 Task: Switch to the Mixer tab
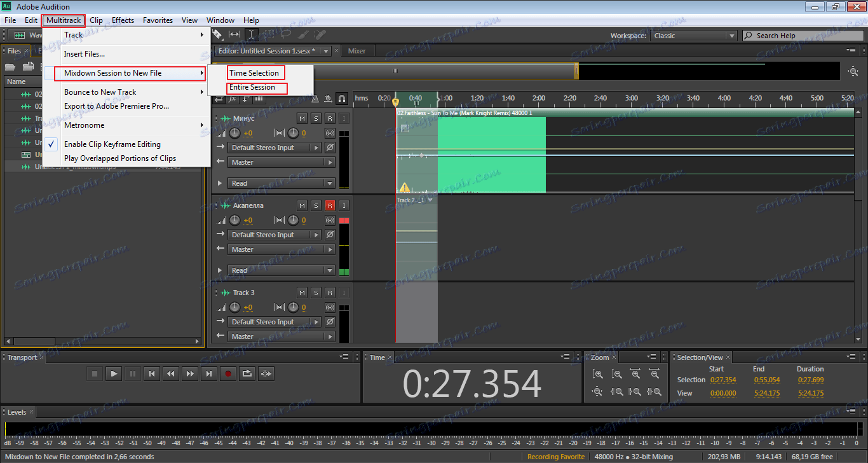pos(357,51)
